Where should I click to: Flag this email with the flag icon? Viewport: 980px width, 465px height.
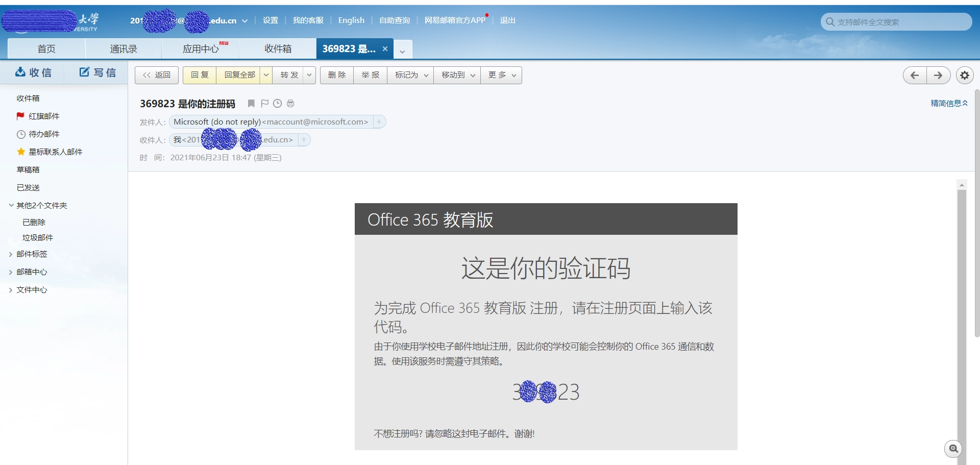(264, 104)
